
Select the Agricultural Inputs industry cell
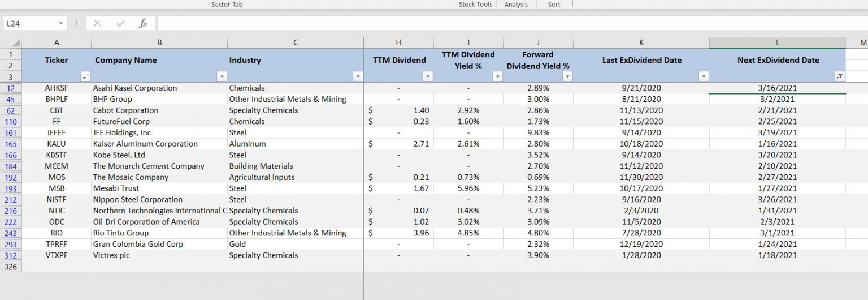(x=296, y=177)
